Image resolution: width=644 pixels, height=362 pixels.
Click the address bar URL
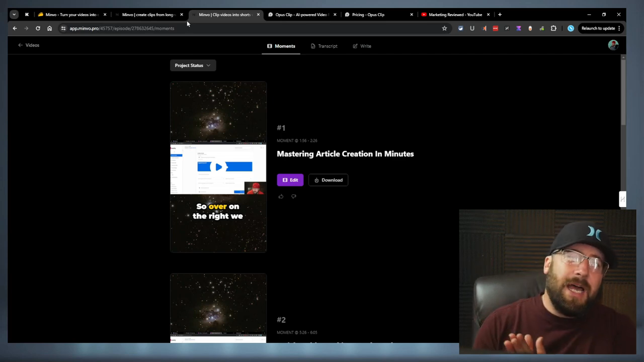click(x=122, y=29)
